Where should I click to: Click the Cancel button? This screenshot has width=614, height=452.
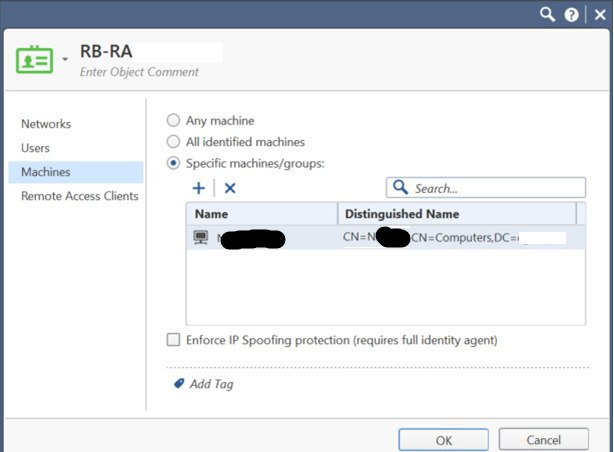pos(543,440)
